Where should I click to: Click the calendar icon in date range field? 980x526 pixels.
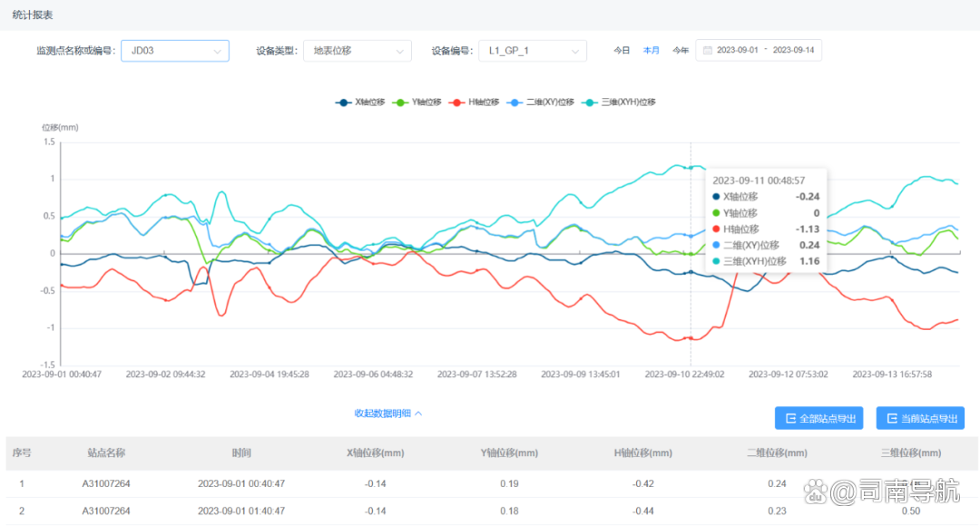(x=707, y=51)
